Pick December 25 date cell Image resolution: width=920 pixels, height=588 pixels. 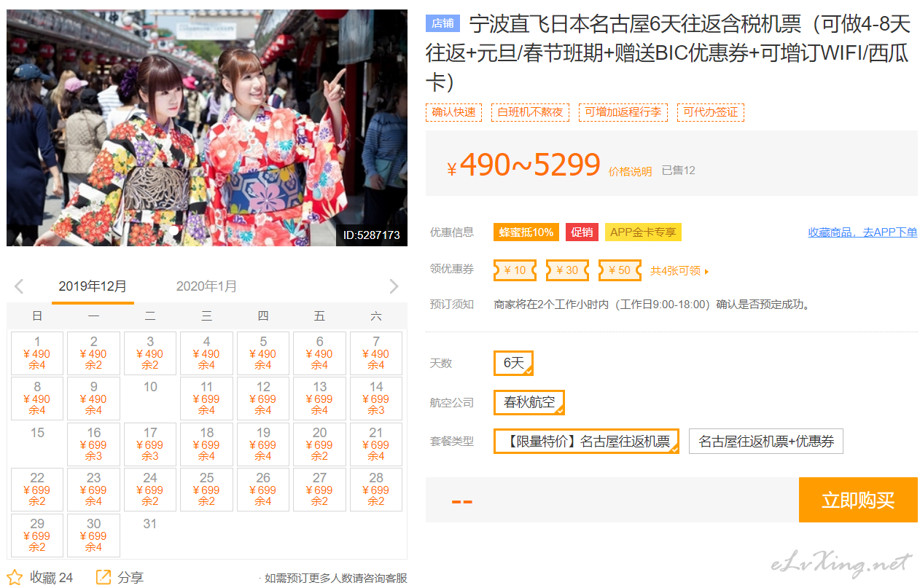click(206, 490)
